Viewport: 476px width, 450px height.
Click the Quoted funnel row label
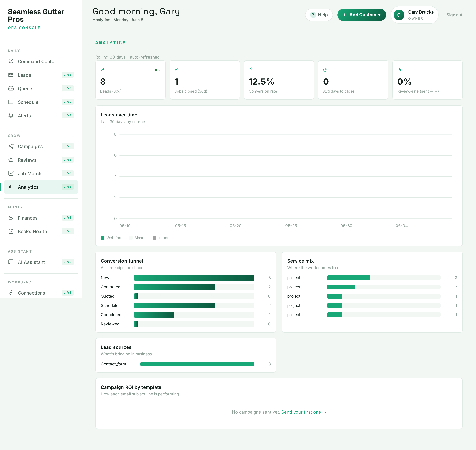[107, 296]
